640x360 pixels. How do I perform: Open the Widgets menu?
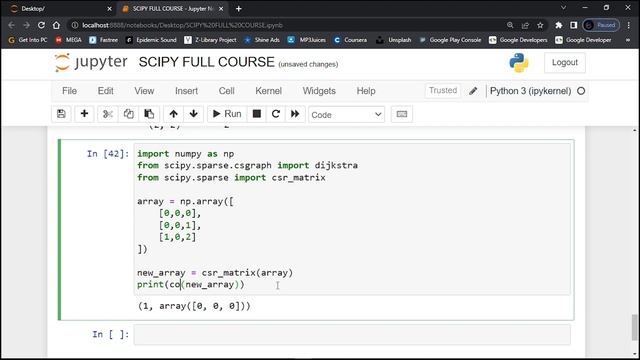(319, 91)
